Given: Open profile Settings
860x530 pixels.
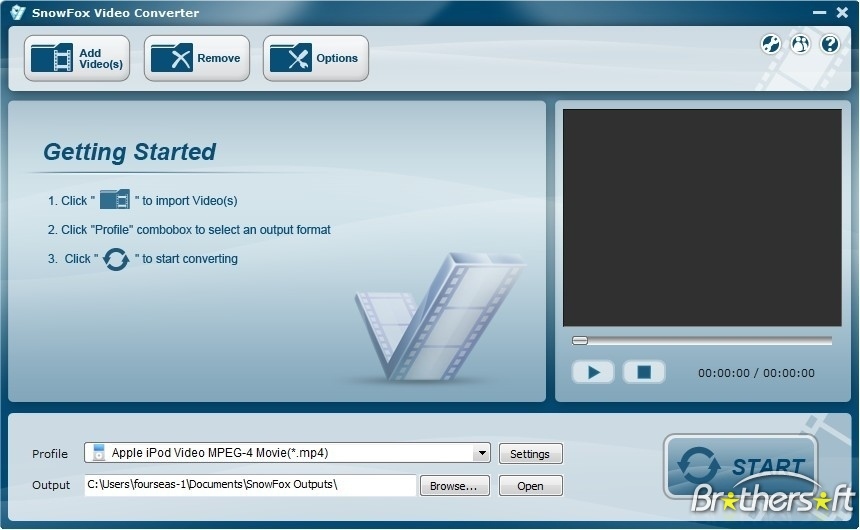Looking at the screenshot, I should click(530, 454).
